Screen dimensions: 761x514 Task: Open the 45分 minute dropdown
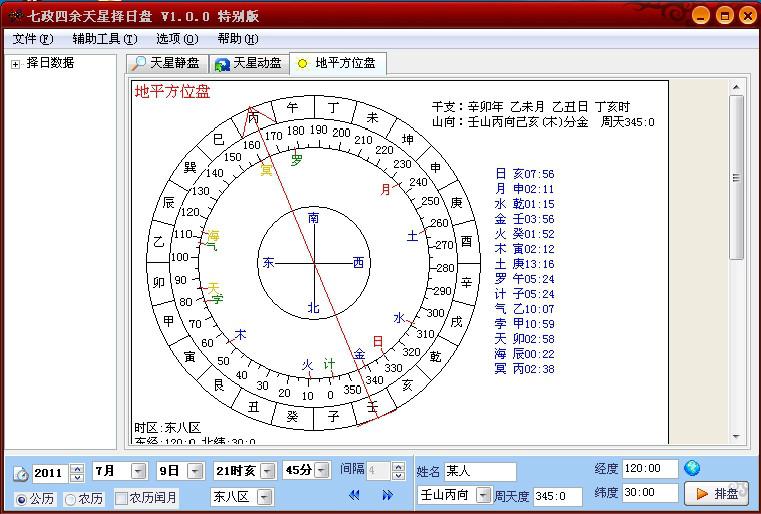(322, 470)
